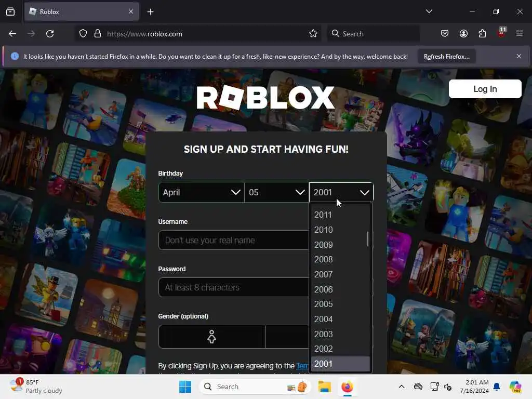
Task: Open the Extensions puzzle icon
Action: 482,34
